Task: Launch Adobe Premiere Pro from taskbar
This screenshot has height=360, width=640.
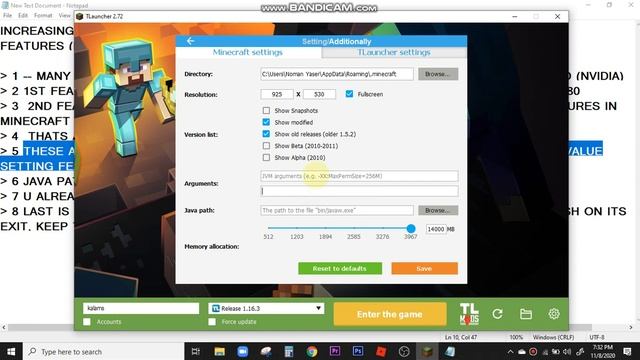Action: [x=335, y=351]
